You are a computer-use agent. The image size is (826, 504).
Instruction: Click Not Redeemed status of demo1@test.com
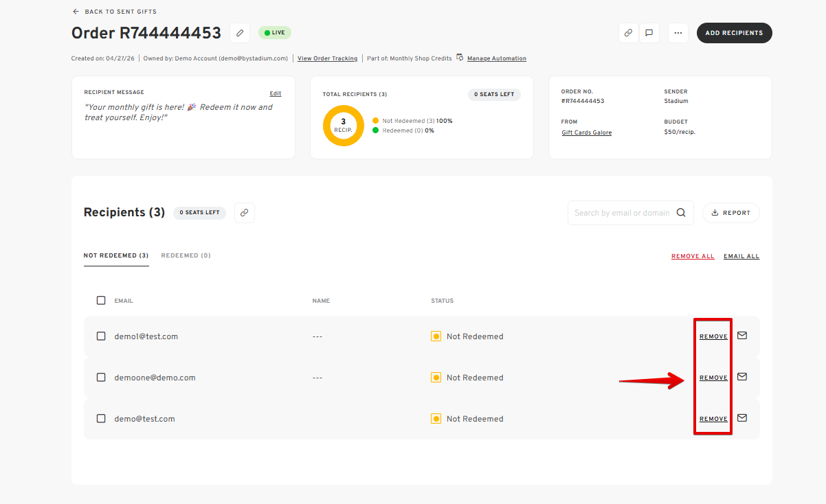pos(467,336)
